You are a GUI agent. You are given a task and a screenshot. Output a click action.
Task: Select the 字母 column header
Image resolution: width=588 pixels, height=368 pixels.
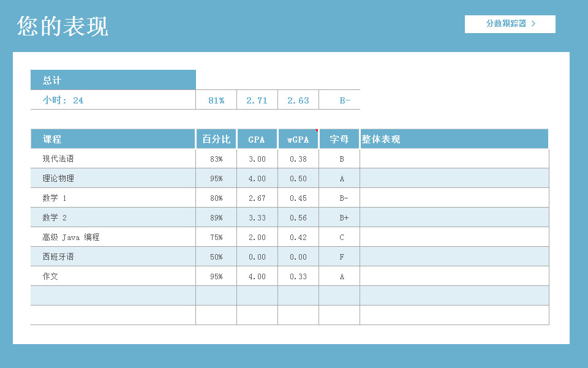(x=339, y=139)
